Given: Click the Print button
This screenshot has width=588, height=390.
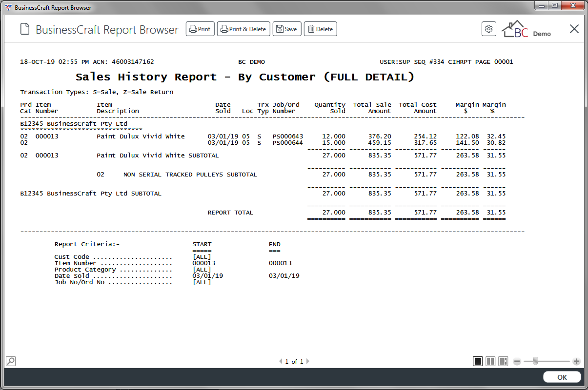Looking at the screenshot, I should pyautogui.click(x=200, y=29).
